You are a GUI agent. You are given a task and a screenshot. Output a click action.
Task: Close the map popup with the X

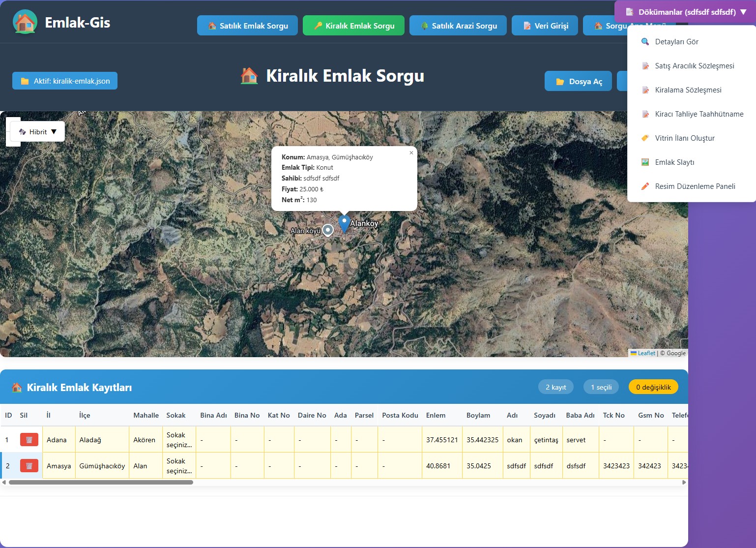coord(411,153)
